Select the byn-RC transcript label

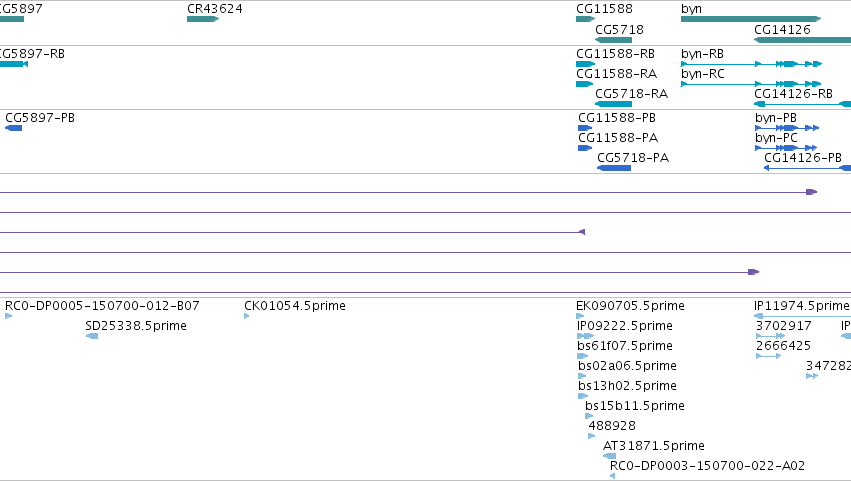coord(703,74)
